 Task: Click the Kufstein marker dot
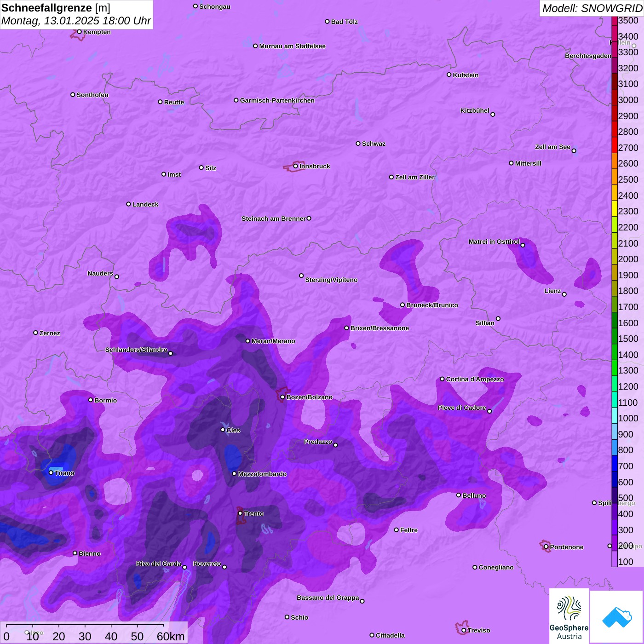pyautogui.click(x=449, y=75)
